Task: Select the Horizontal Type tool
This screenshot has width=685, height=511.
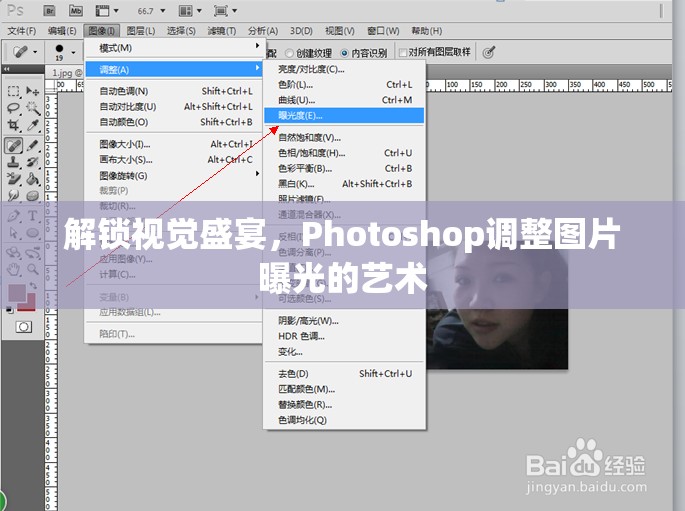Action: tap(33, 216)
